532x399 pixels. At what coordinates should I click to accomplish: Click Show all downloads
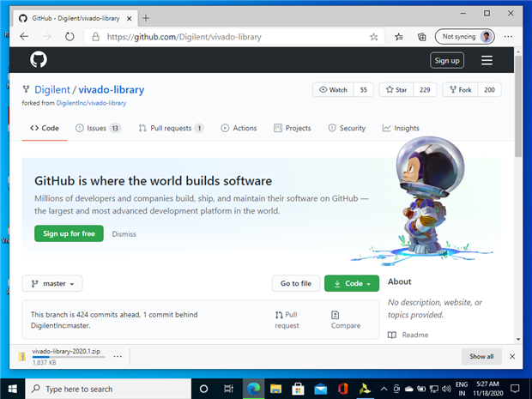coord(481,356)
